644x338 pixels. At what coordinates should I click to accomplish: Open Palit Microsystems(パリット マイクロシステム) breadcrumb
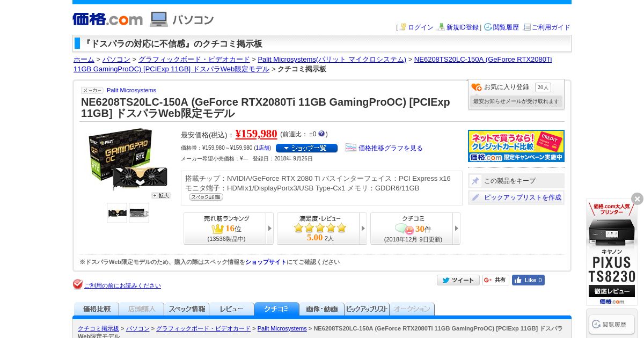(332, 60)
